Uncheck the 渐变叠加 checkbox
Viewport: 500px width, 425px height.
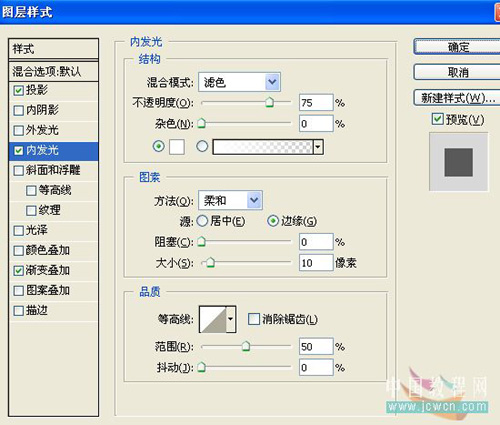coord(19,271)
